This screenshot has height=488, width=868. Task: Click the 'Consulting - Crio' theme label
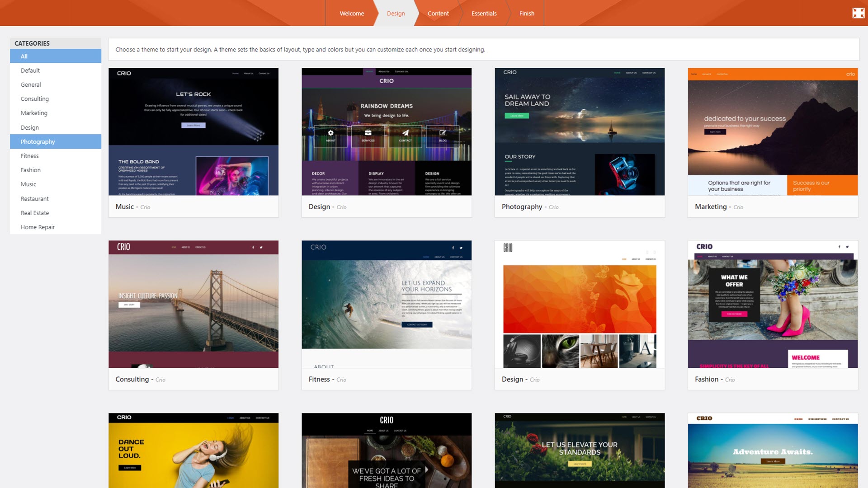click(140, 380)
